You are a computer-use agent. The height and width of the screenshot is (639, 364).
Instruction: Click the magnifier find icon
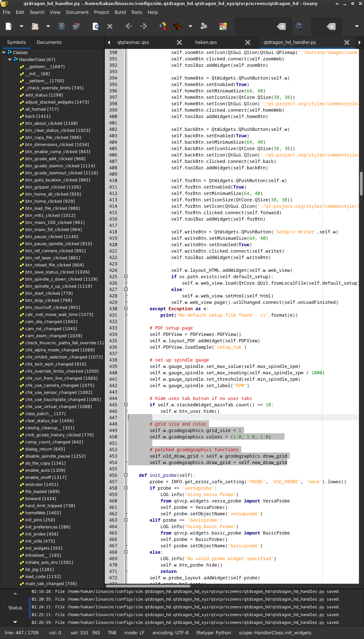point(299,26)
